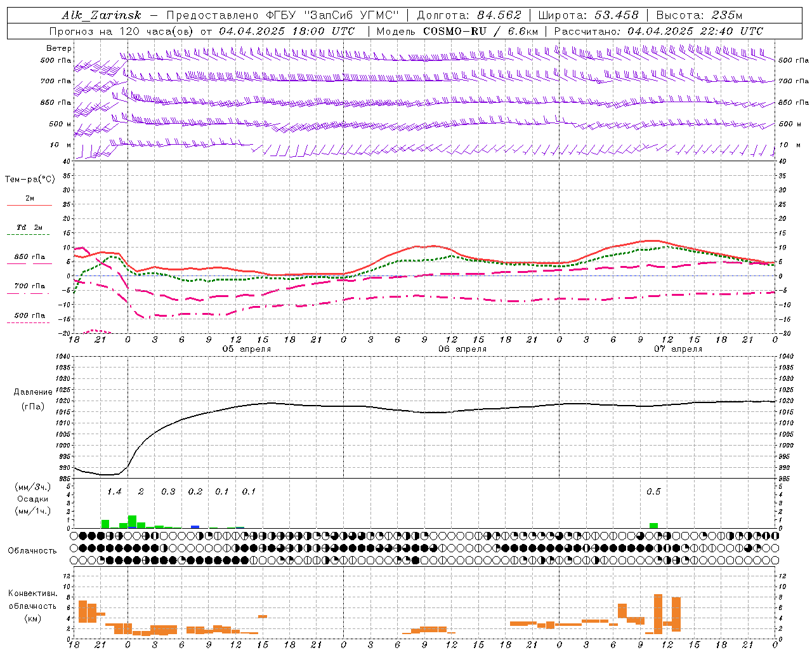Click the (км) convective cloud unit label
The width and height of the screenshot is (812, 650).
(x=33, y=618)
